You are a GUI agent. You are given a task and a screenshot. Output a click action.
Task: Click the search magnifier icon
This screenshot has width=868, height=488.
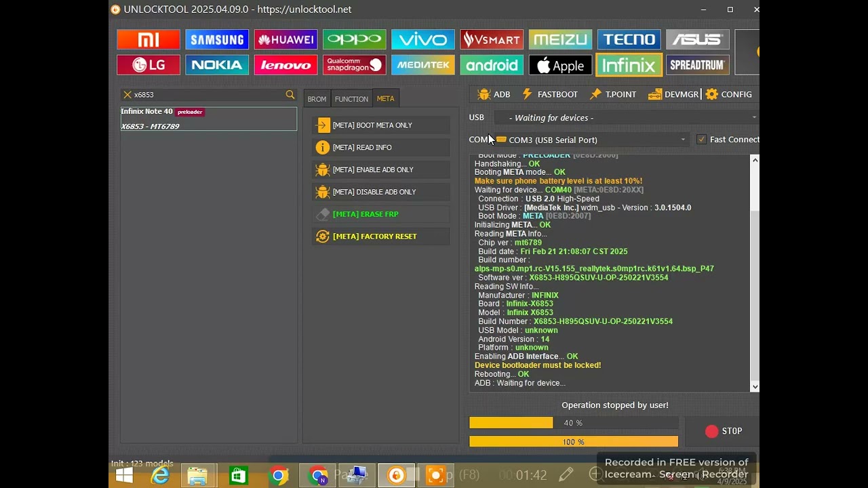pos(290,95)
